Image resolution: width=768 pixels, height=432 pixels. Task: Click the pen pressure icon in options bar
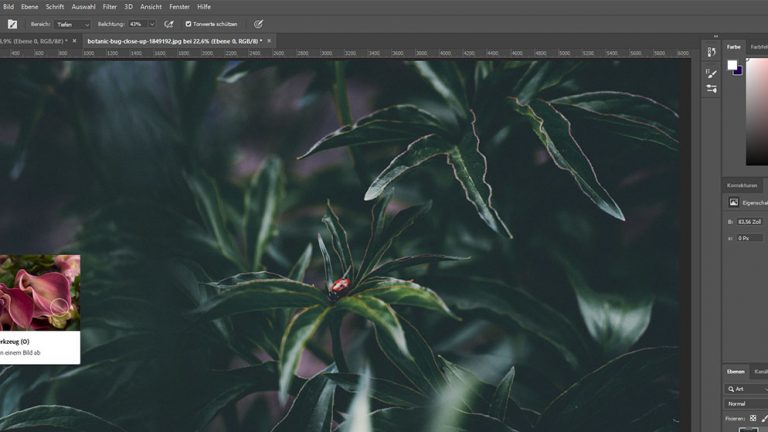point(258,24)
